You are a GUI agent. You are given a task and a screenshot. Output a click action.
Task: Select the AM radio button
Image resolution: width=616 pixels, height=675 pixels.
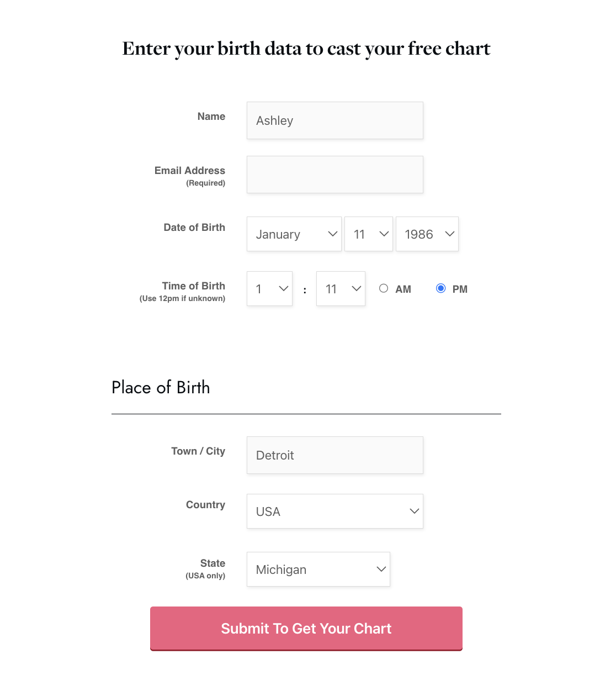[384, 288]
